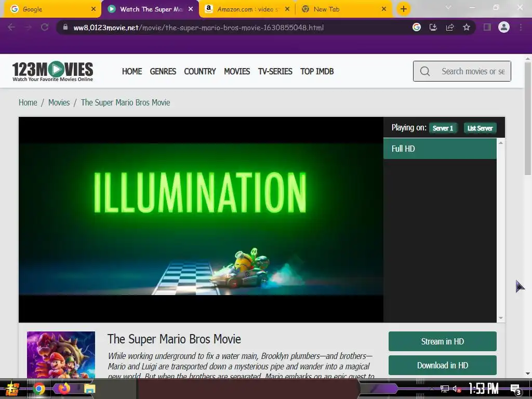The image size is (532, 399).
Task: Open the TV-SERIES menu item
Action: (275, 71)
